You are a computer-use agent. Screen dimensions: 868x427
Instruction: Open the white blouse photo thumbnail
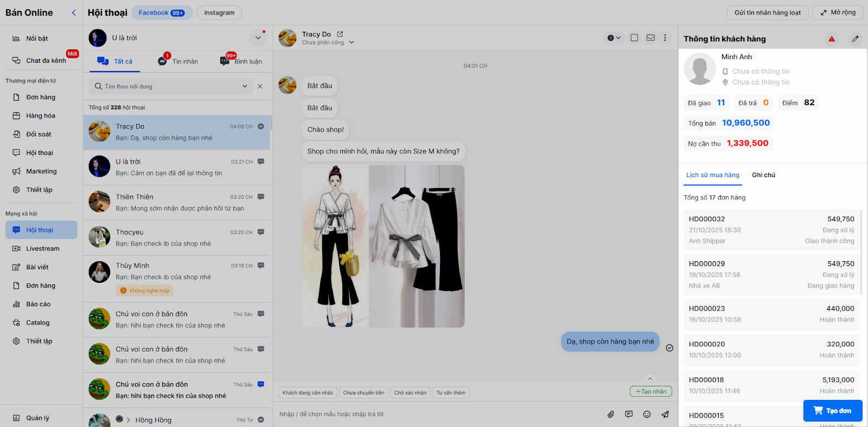coord(417,246)
